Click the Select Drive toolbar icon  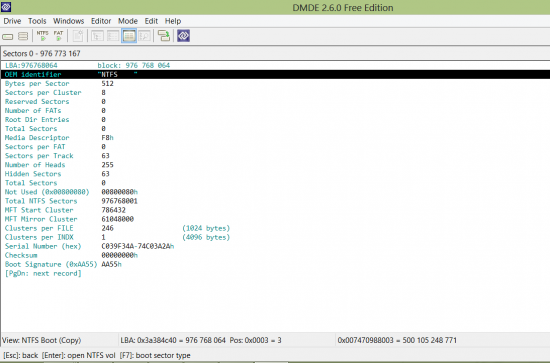(x=8, y=36)
